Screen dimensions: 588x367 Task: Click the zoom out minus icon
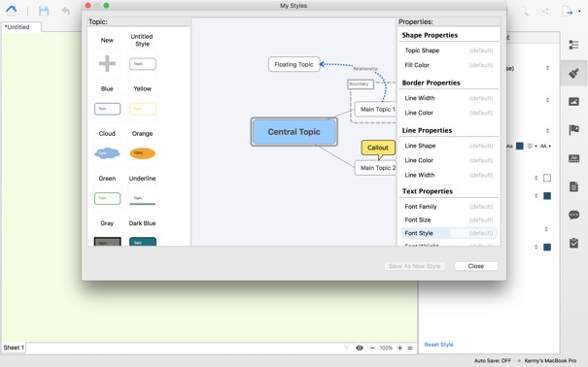pyautogui.click(x=372, y=348)
